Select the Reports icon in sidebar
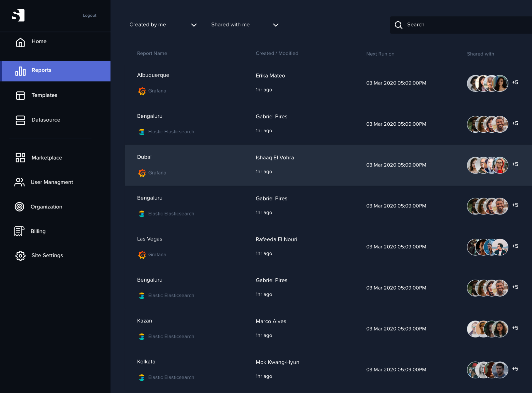Screen dimensions: 532x393 pos(20,71)
